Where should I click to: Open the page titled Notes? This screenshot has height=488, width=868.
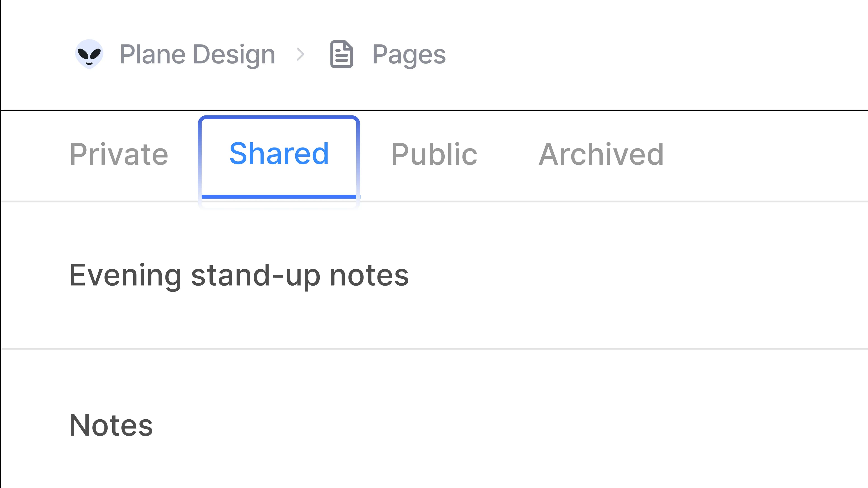(111, 425)
